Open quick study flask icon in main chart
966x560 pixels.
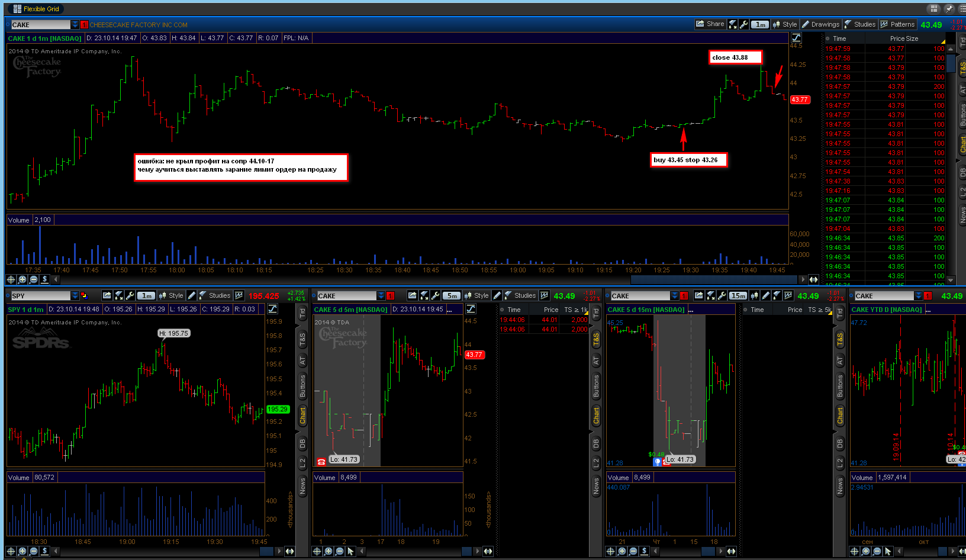point(733,24)
